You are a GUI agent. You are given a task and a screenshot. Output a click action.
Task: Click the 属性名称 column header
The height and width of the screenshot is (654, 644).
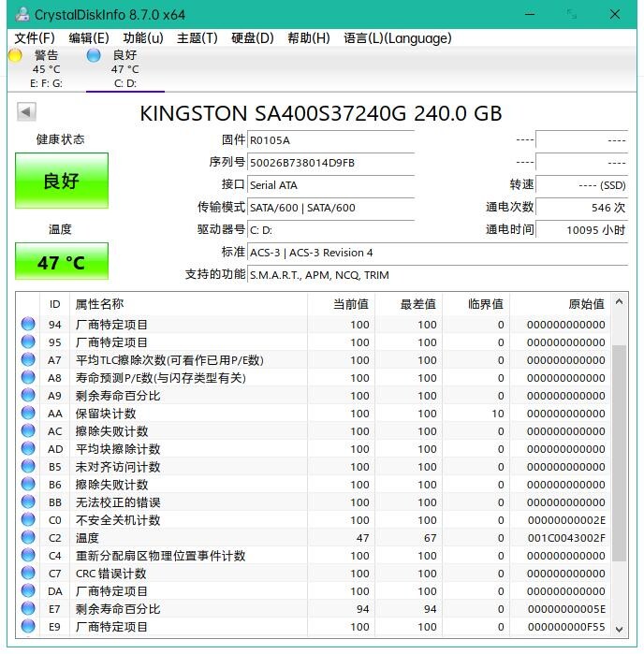(x=99, y=304)
